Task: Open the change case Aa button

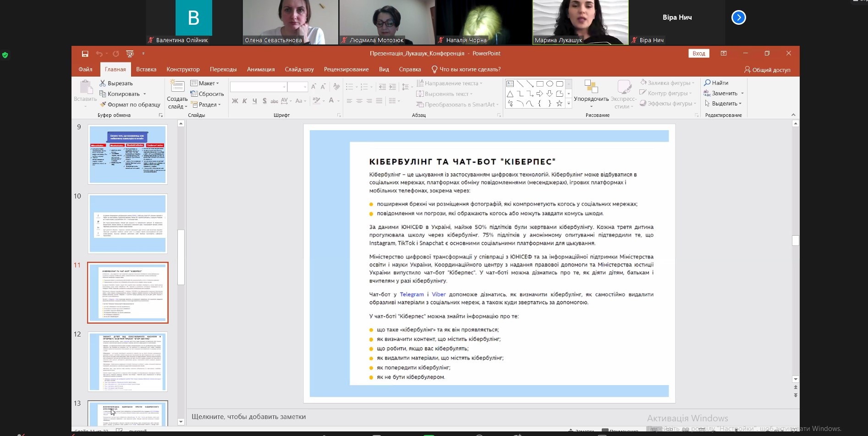Action: (x=301, y=101)
